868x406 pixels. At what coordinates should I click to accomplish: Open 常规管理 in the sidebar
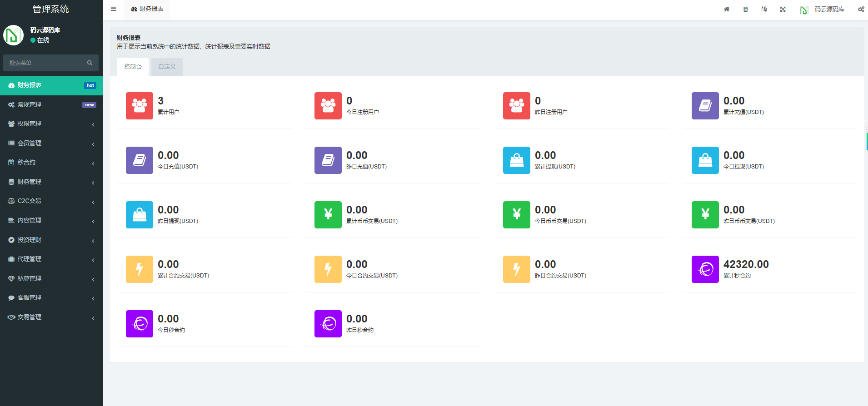point(51,104)
